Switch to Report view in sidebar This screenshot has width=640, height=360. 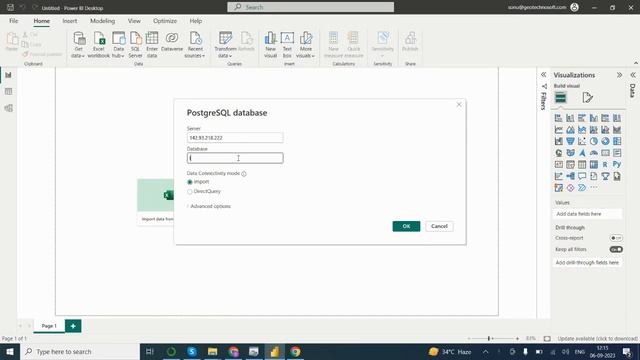click(x=9, y=75)
